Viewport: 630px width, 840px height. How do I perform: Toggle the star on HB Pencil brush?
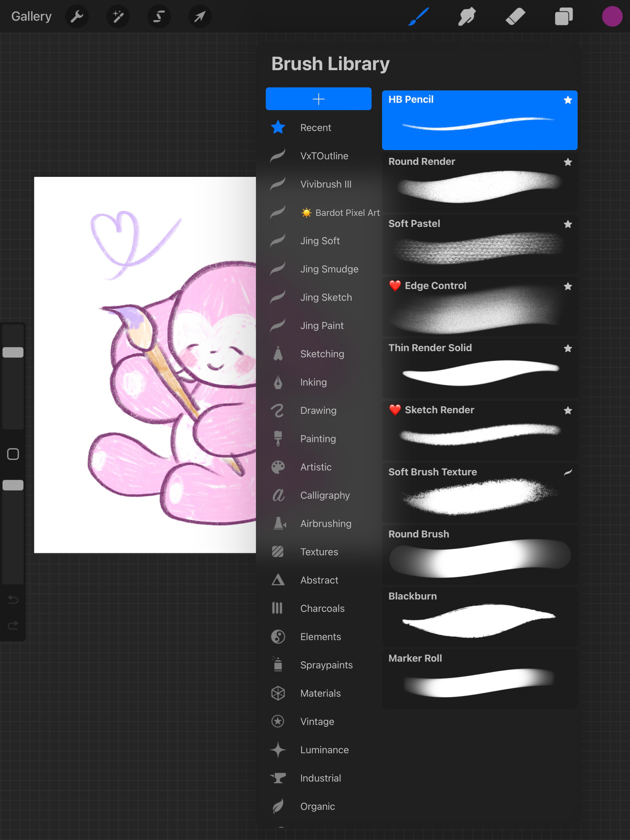568,100
